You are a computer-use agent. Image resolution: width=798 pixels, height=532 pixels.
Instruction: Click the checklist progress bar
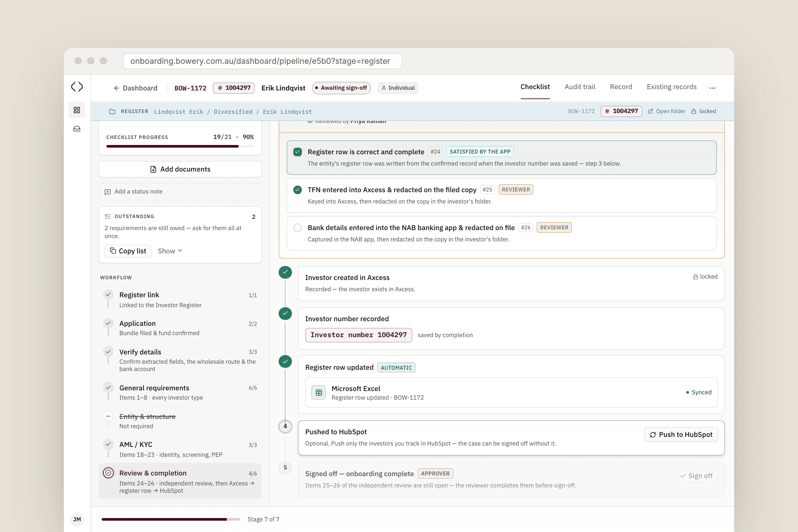coord(180,147)
